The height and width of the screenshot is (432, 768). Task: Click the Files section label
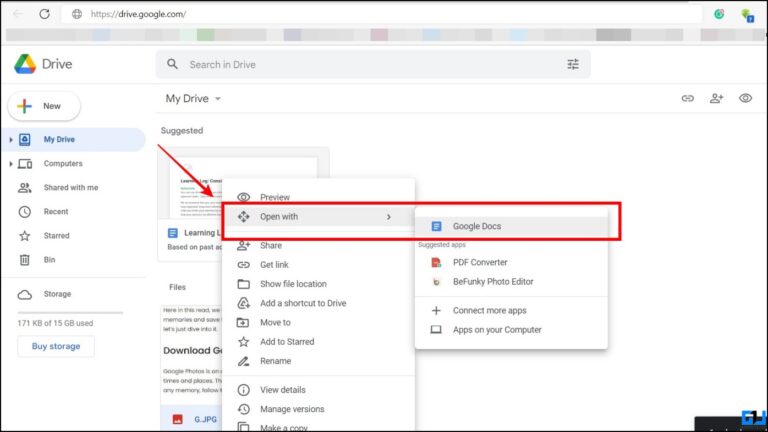point(177,287)
